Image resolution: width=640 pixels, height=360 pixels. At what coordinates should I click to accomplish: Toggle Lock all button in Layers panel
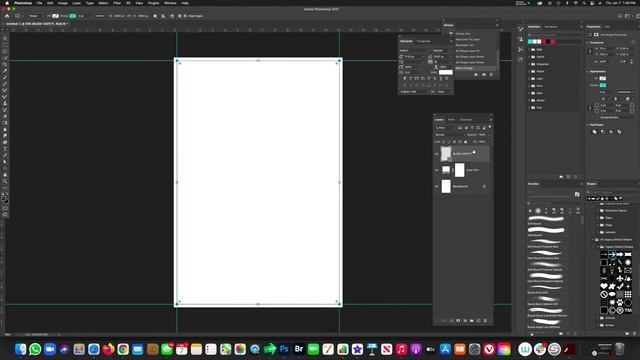pyautogui.click(x=465, y=142)
